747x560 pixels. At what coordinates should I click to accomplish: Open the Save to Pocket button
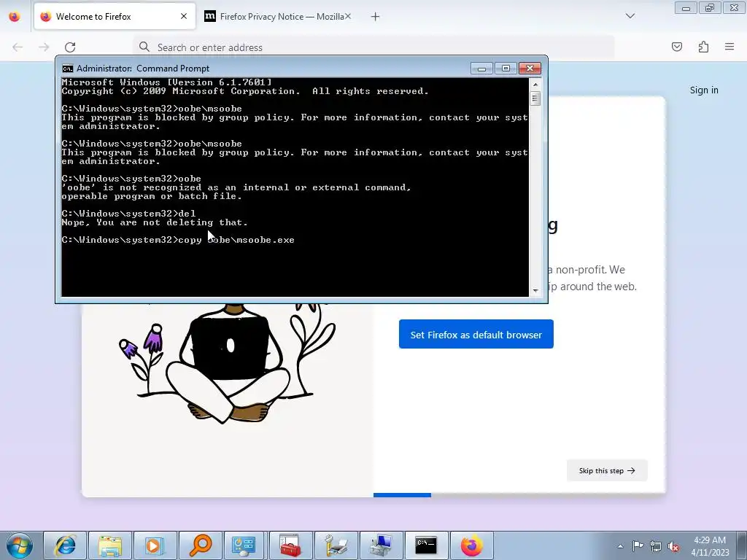coord(677,47)
